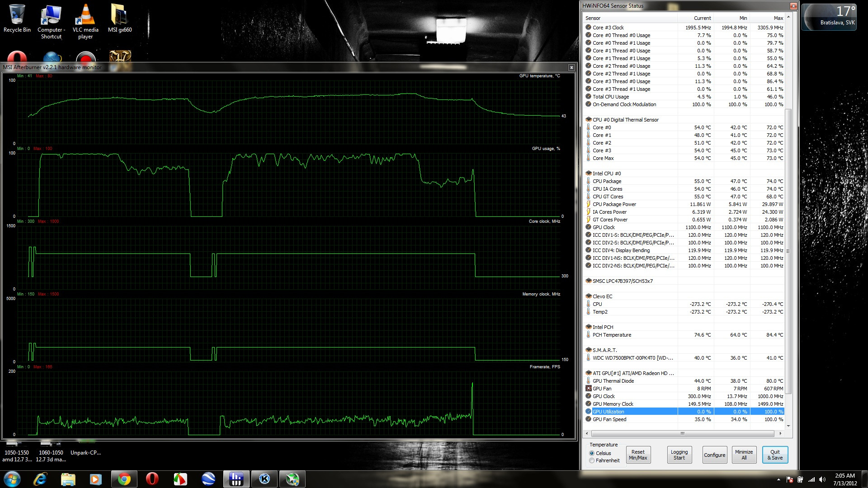Open the Configure sensor settings
Viewport: 868px width, 488px height.
tap(714, 455)
